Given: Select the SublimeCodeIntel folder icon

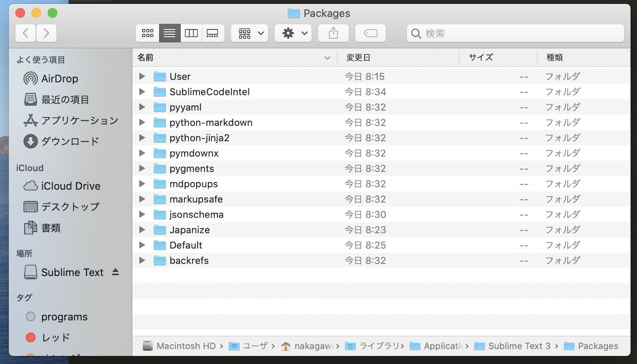Looking at the screenshot, I should tap(160, 92).
